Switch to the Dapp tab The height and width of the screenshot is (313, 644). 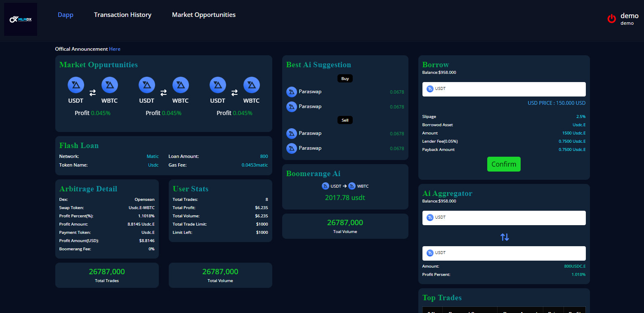point(66,15)
